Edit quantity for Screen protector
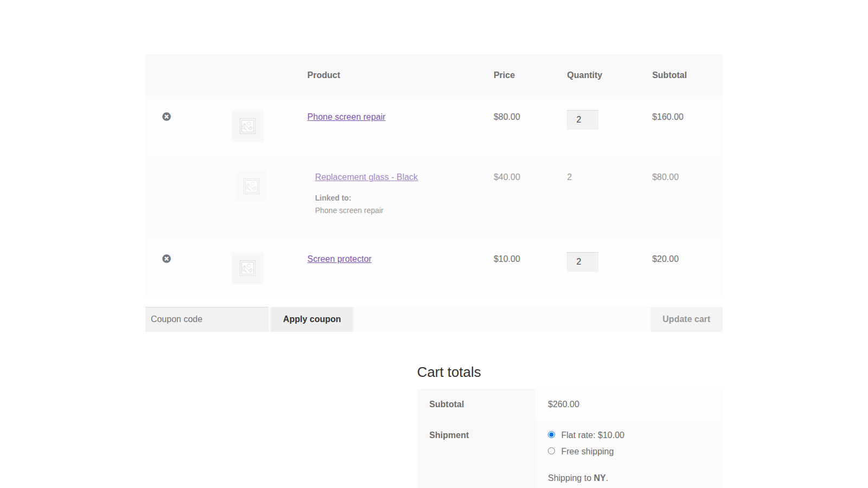This screenshot has width=868, height=488. click(583, 262)
